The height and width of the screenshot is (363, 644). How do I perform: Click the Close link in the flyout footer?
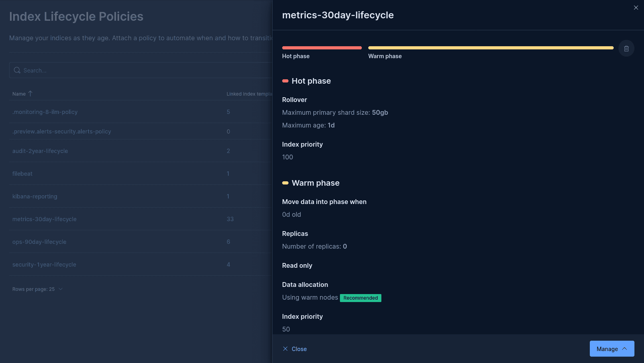click(x=295, y=349)
